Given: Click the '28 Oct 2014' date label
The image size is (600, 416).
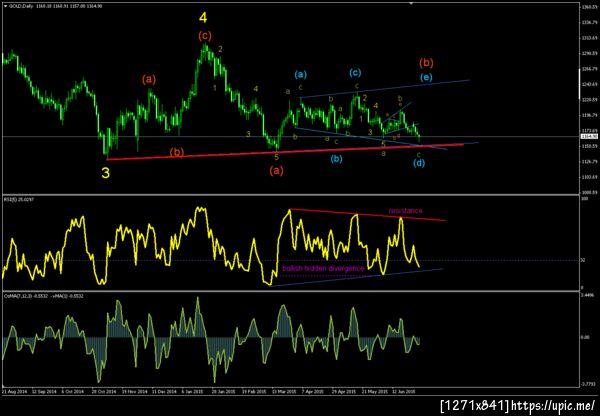Looking at the screenshot, I should click(x=104, y=392).
